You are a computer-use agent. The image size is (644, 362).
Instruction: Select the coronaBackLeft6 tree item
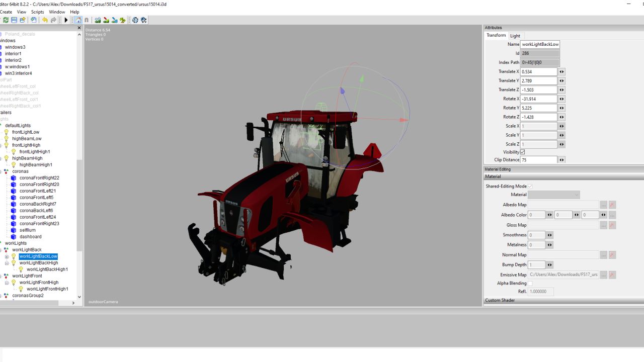click(36, 211)
